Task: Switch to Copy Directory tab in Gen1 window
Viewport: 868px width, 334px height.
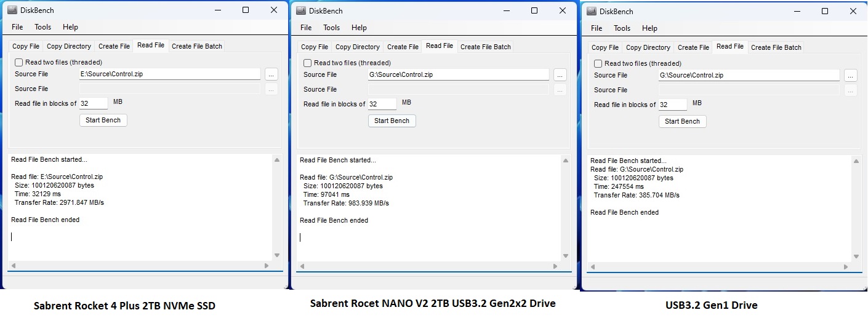Action: pos(648,47)
